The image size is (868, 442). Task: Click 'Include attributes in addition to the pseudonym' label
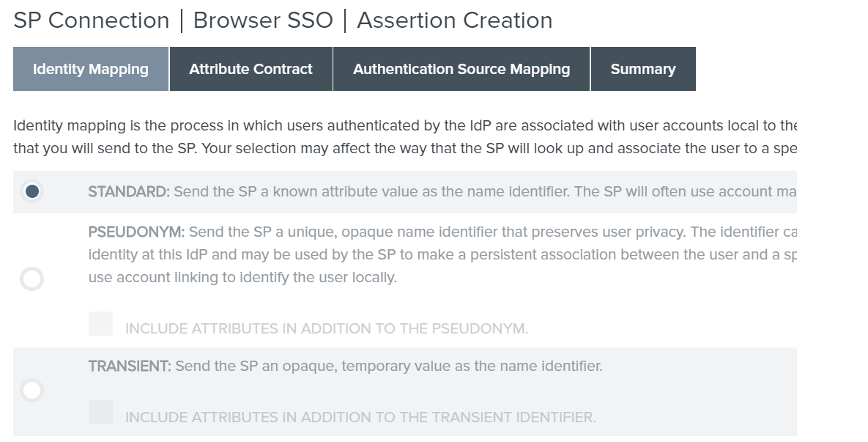click(x=326, y=329)
